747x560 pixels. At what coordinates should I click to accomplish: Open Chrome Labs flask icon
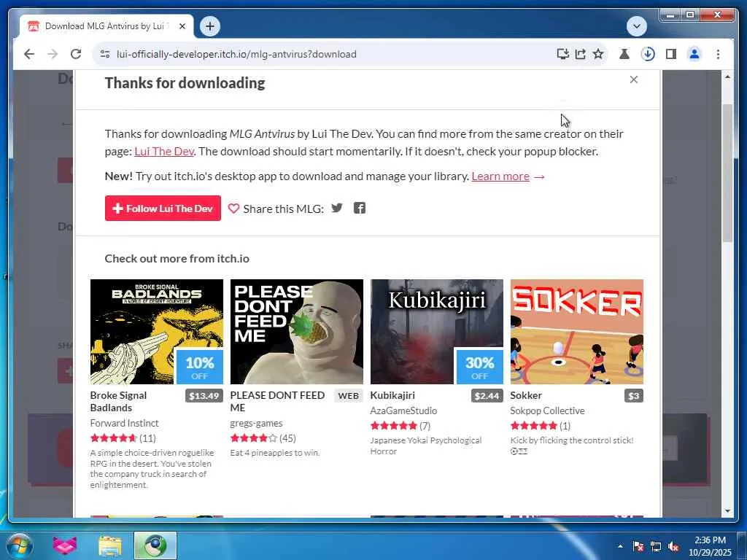click(x=624, y=54)
